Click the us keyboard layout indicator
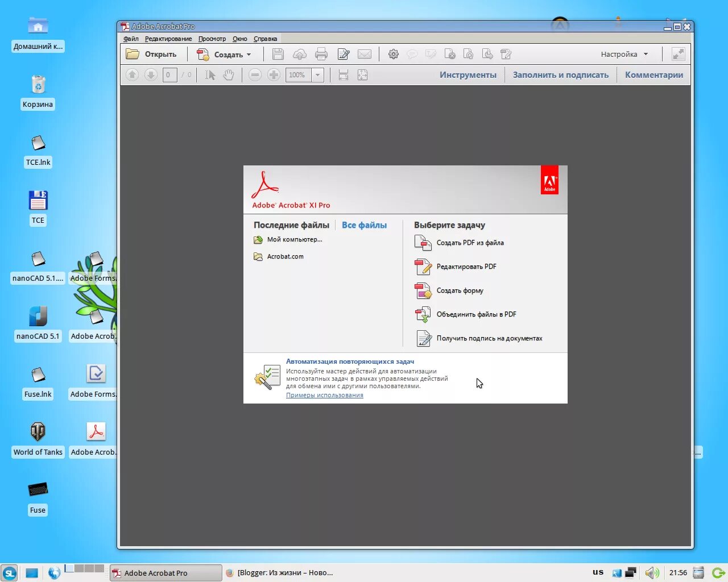 [x=598, y=572]
